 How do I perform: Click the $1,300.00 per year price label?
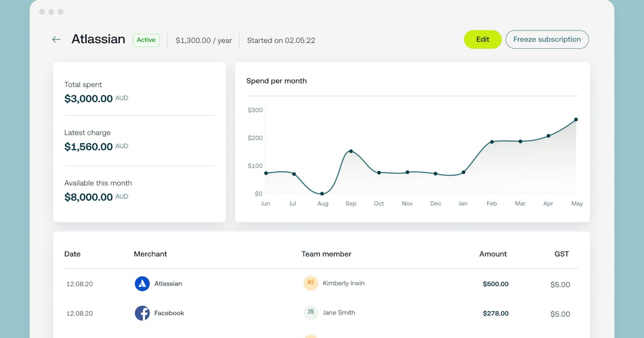203,40
